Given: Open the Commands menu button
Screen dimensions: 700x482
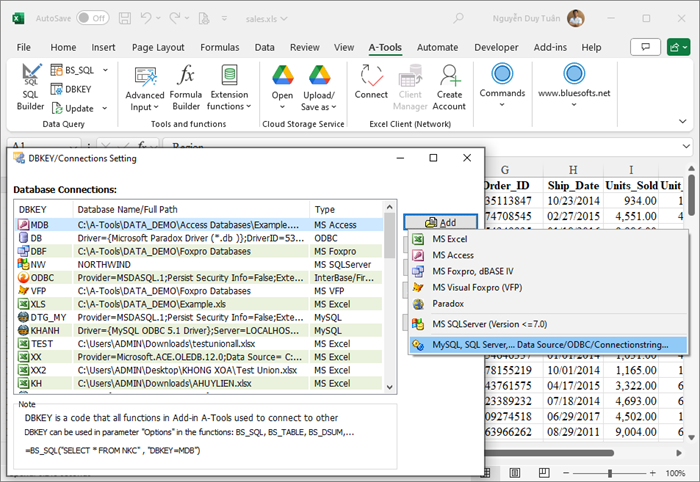Looking at the screenshot, I should tap(502, 85).
